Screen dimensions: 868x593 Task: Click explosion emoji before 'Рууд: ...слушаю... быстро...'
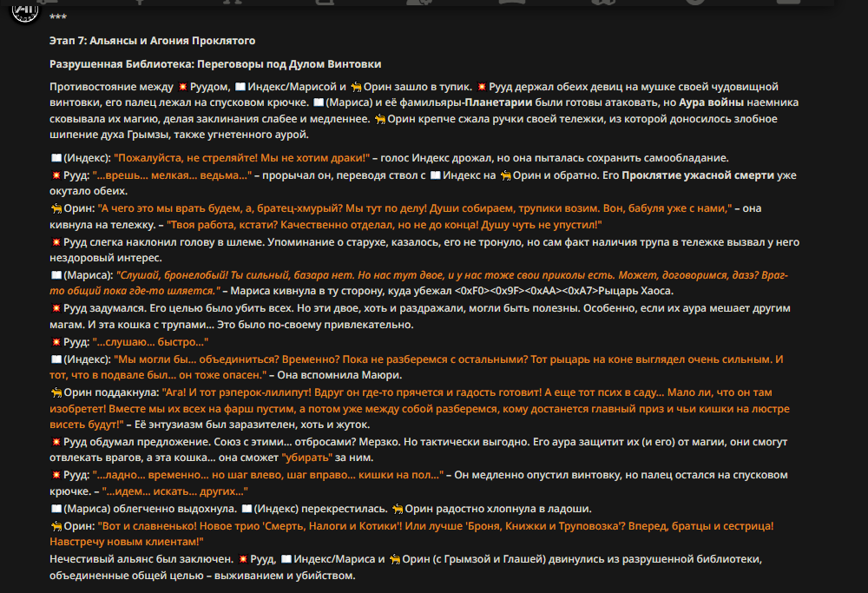[x=56, y=342]
